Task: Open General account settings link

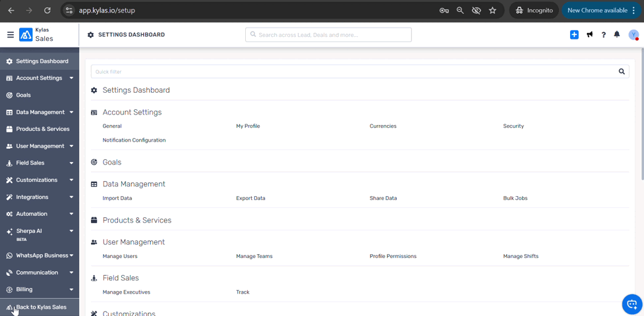Action: 112,126
